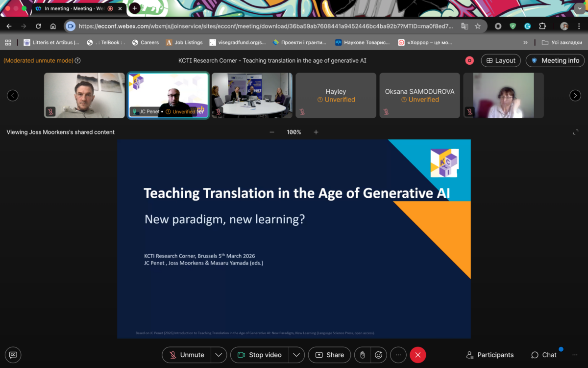Leave meeting with the red X button
588x368 pixels.
[x=417, y=355]
